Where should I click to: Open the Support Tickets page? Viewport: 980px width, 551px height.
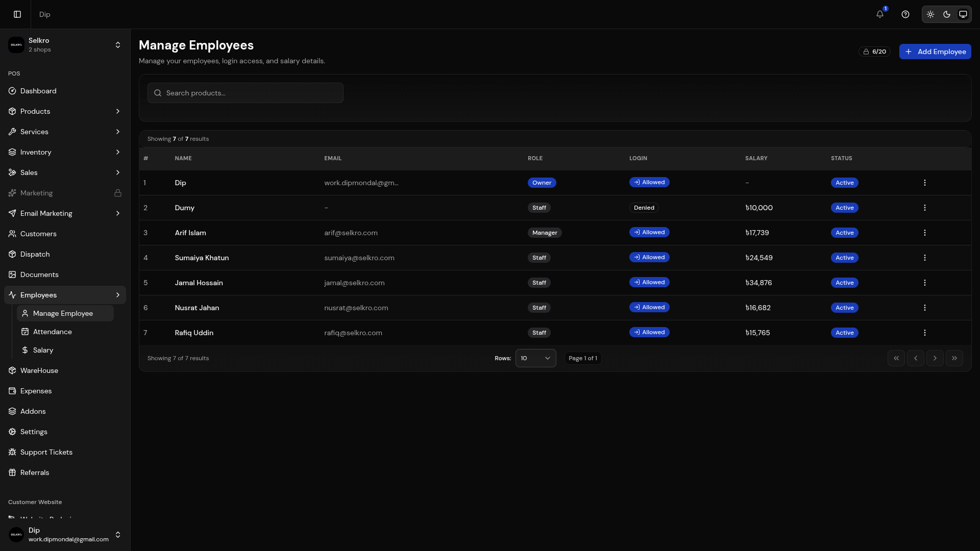point(65,452)
